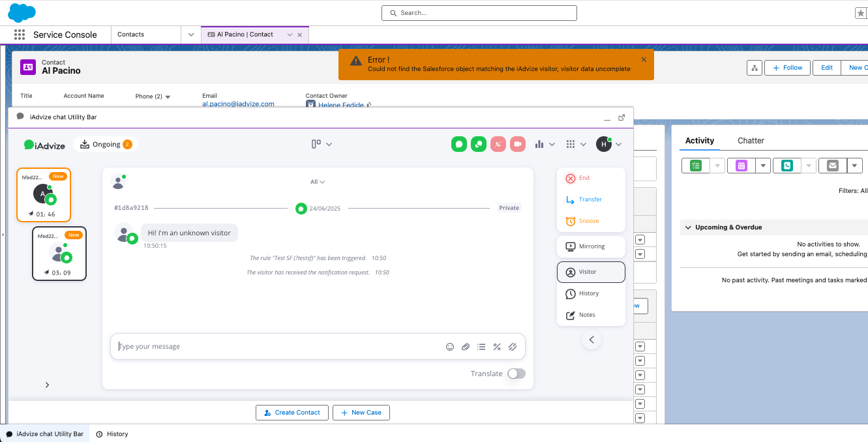Image resolution: width=868 pixels, height=442 pixels.
Task: Click the view hierarchy icon button
Action: 755,68
